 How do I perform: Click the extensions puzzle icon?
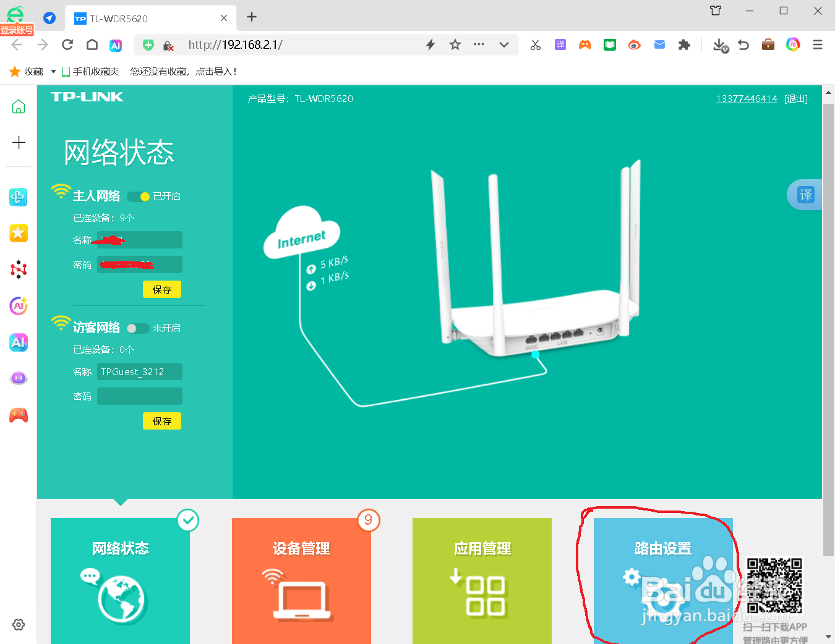[684, 44]
